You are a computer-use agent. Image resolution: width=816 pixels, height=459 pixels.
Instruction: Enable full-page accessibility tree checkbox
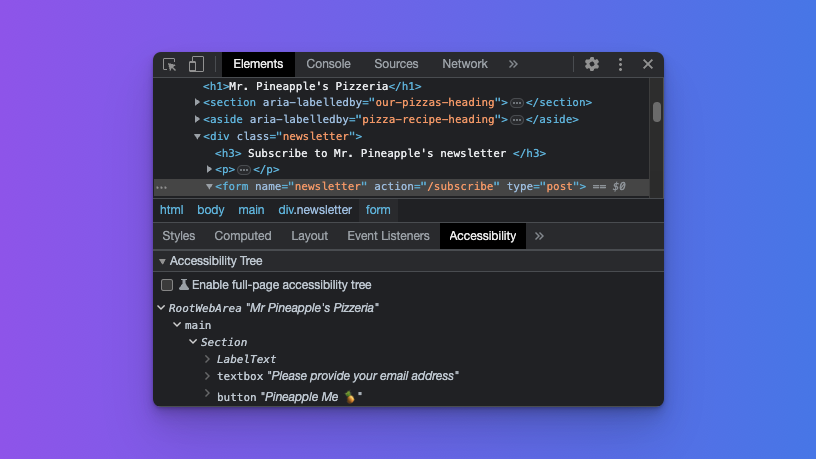click(167, 285)
